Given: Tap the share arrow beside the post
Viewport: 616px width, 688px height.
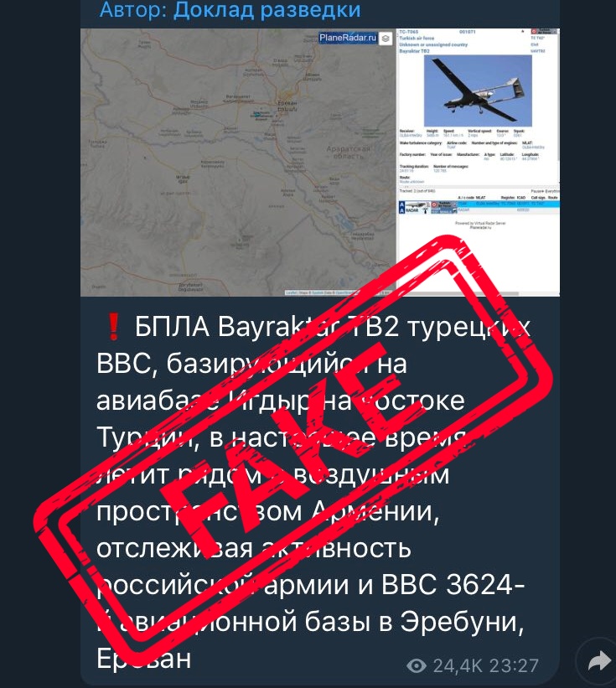Looking at the screenshot, I should 599,661.
